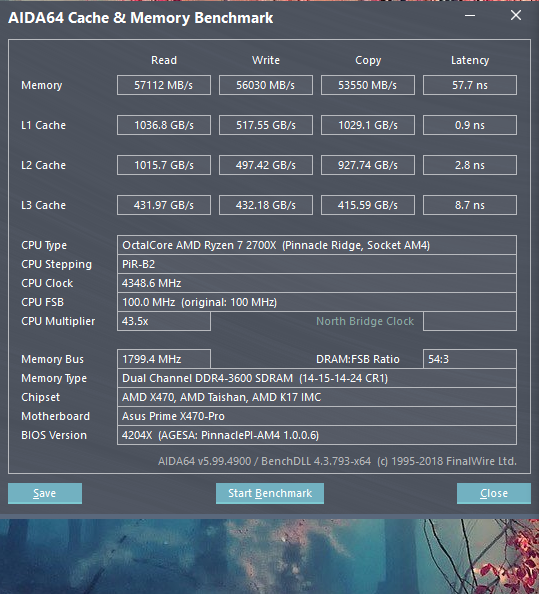
Task: Select L2 Cache copy 927.74 GB/s
Action: 367,165
